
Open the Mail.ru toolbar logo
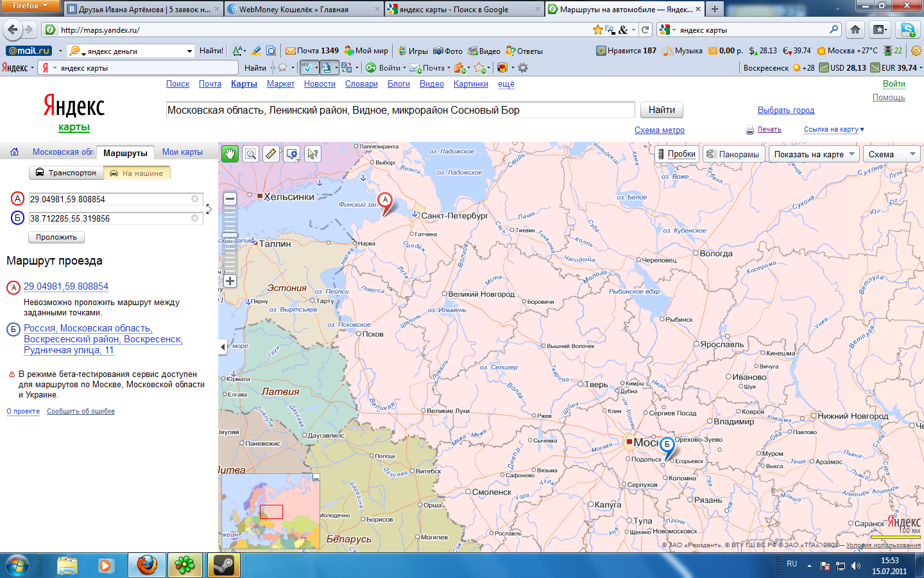pos(29,51)
